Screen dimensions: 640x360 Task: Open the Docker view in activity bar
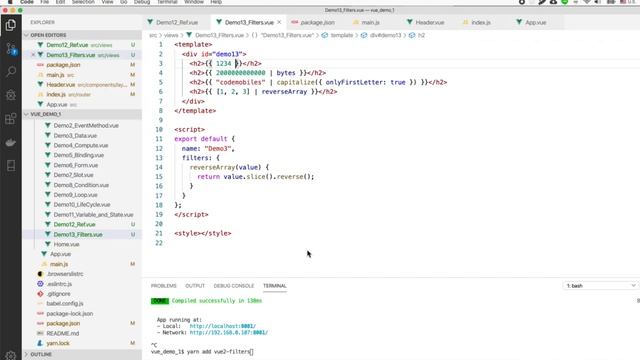tap(11, 142)
